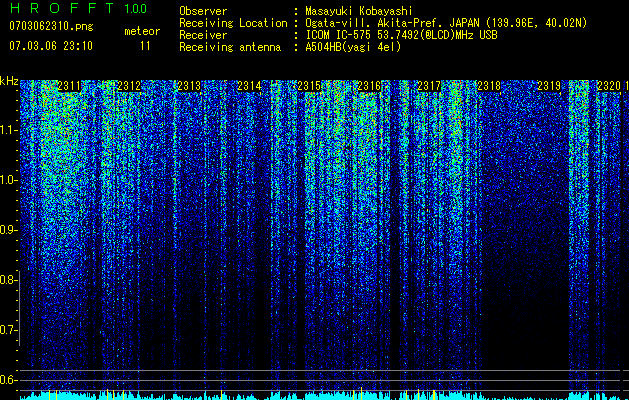
Task: Click the 1.0 kHz axis tick label
Action: [x=8, y=180]
